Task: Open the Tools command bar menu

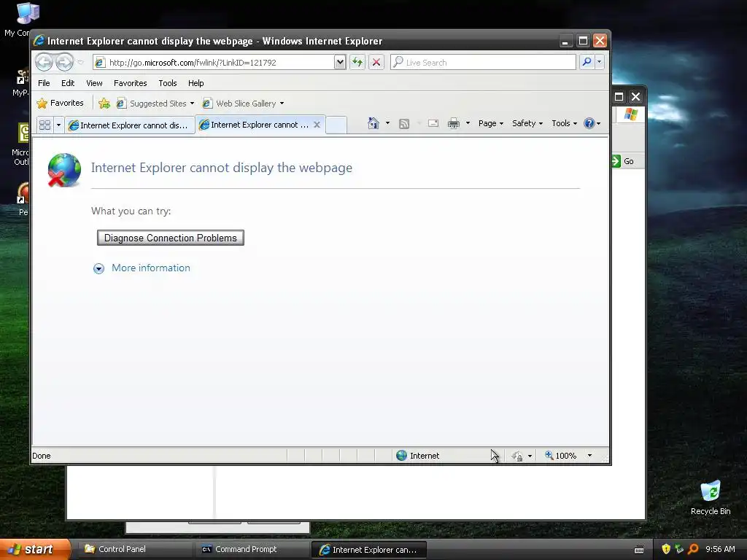Action: click(564, 123)
